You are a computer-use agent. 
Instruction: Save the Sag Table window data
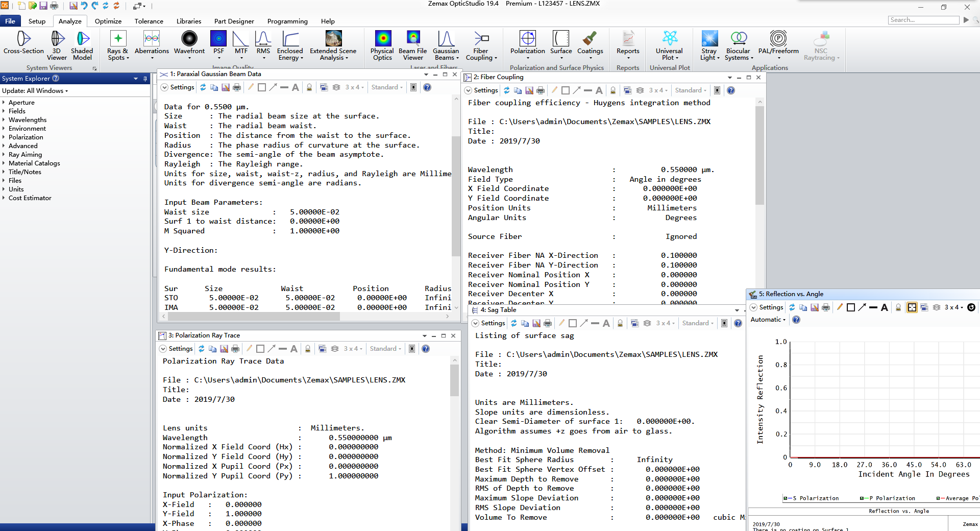[536, 323]
